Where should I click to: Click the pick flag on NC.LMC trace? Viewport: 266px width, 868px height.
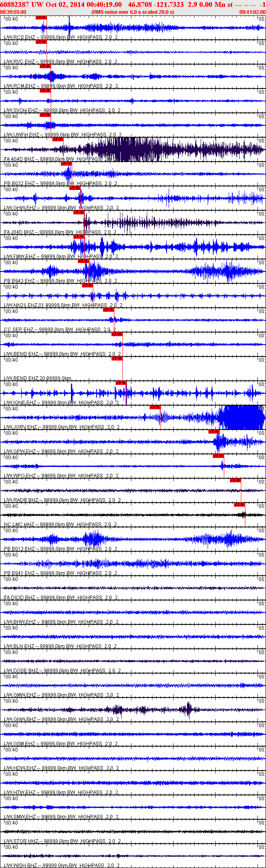(240, 505)
